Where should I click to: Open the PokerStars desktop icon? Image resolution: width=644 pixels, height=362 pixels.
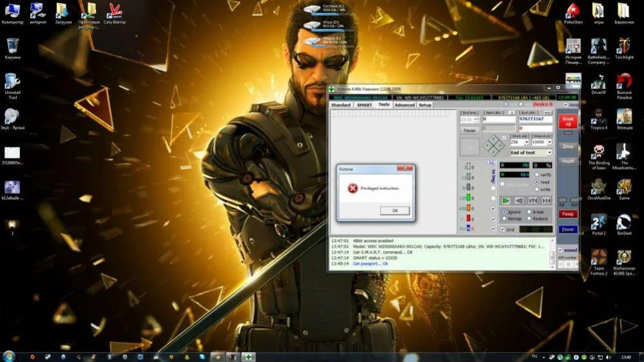573,13
